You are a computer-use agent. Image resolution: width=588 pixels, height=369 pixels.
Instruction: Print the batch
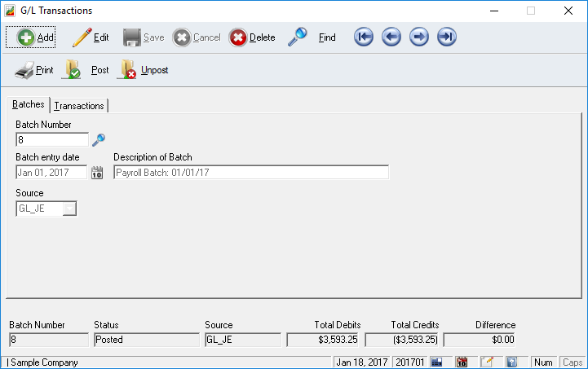pos(34,71)
